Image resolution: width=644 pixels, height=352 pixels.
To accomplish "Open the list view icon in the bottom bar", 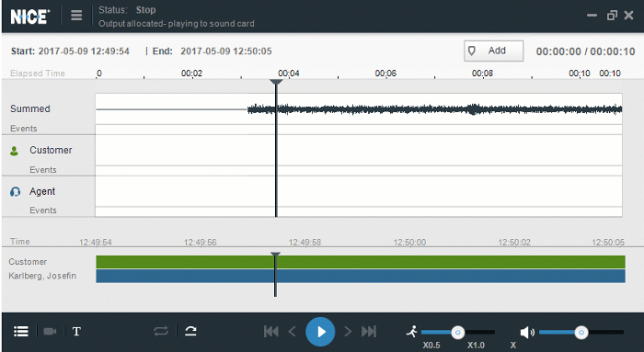I will pos(21,331).
